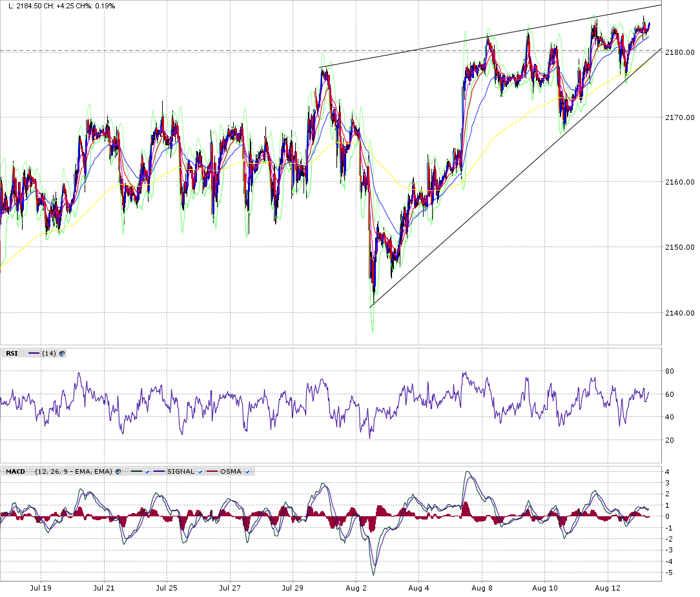This screenshot has height=597, width=700.
Task: Click the OSMA legend label
Action: 231,472
